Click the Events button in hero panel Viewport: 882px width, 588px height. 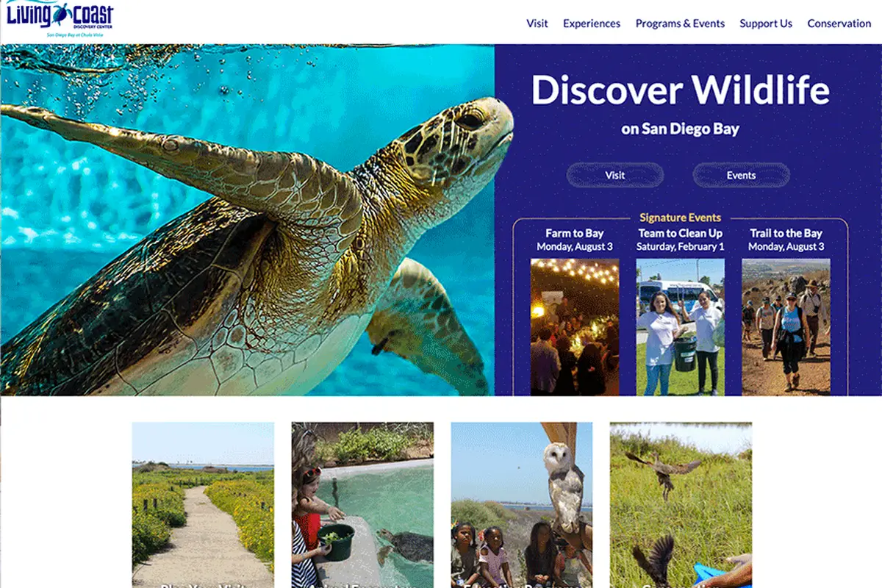click(741, 175)
